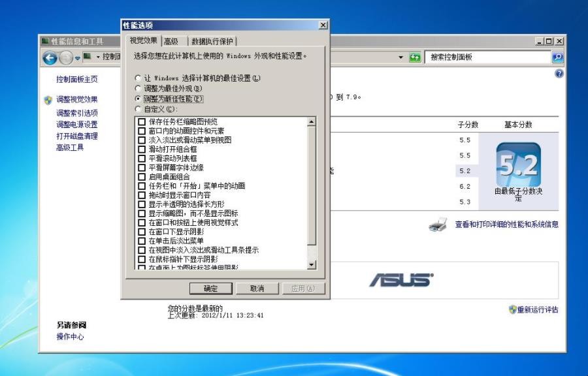Open 调整视觉效果 link
Viewport: 588px width, 376px height.
point(77,100)
